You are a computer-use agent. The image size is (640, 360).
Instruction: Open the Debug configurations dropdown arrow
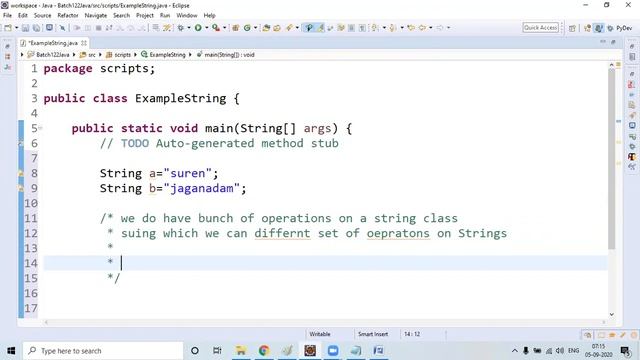189,28
